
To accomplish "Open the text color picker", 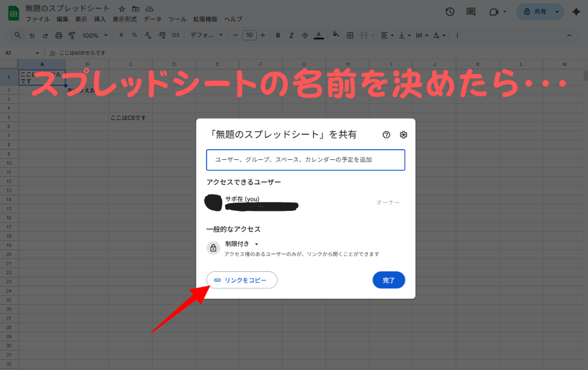I will pos(319,35).
